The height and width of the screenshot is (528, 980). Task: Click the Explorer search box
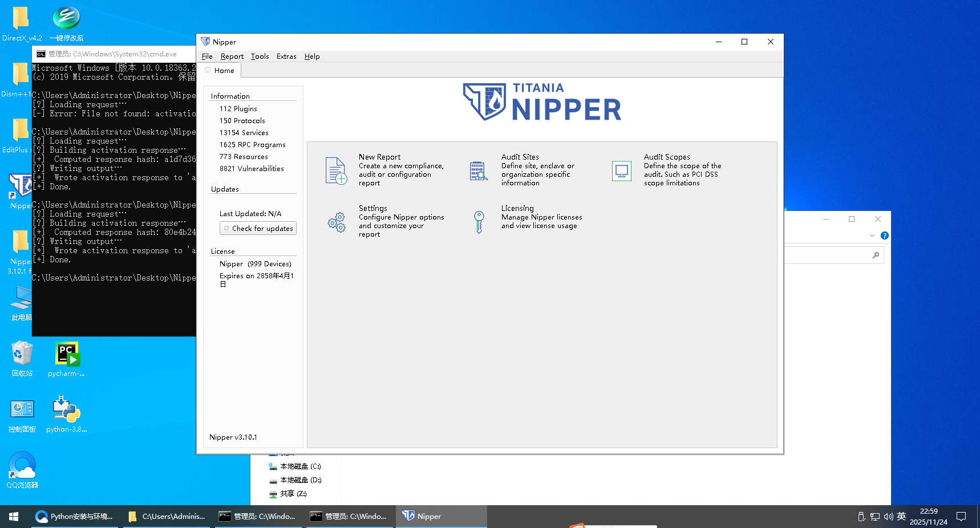pos(830,255)
